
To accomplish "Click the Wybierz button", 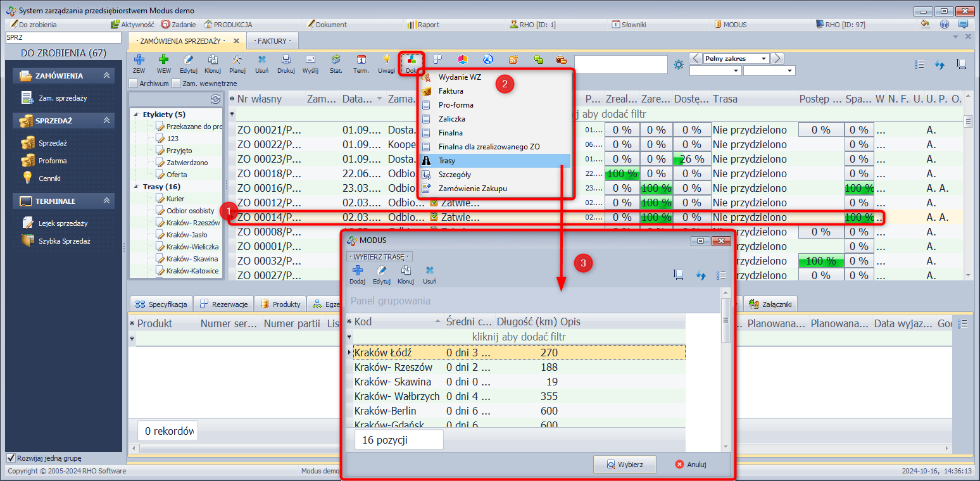I will click(x=624, y=465).
